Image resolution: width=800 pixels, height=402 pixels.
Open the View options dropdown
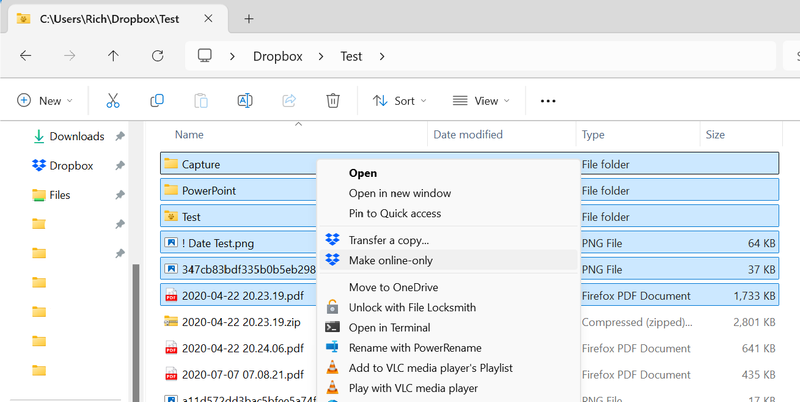(481, 101)
